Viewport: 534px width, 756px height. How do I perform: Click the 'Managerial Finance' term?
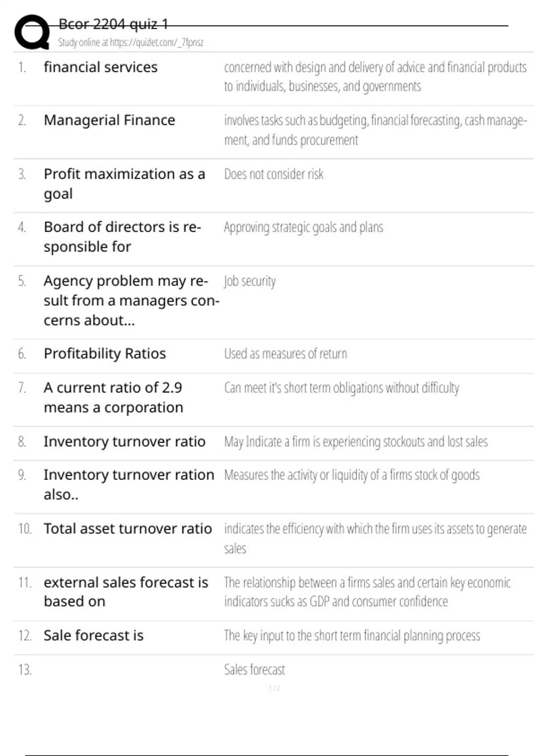click(x=109, y=120)
